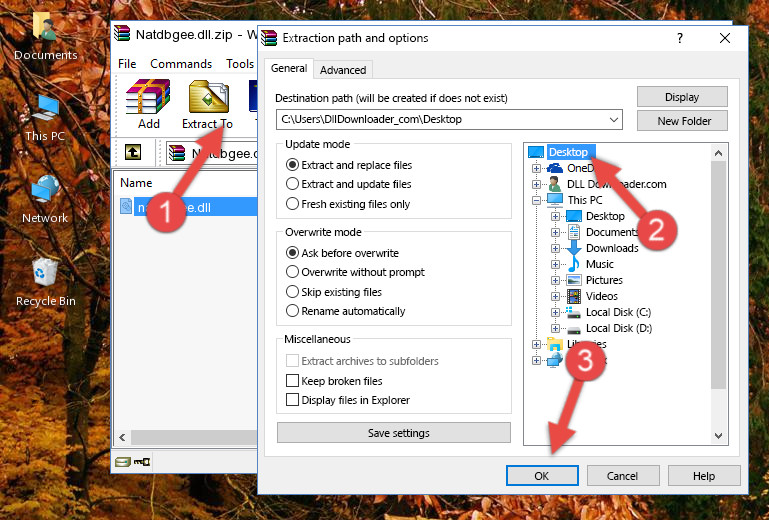This screenshot has height=520, width=769.
Task: Expand the Documents tree node
Action: pos(555,233)
